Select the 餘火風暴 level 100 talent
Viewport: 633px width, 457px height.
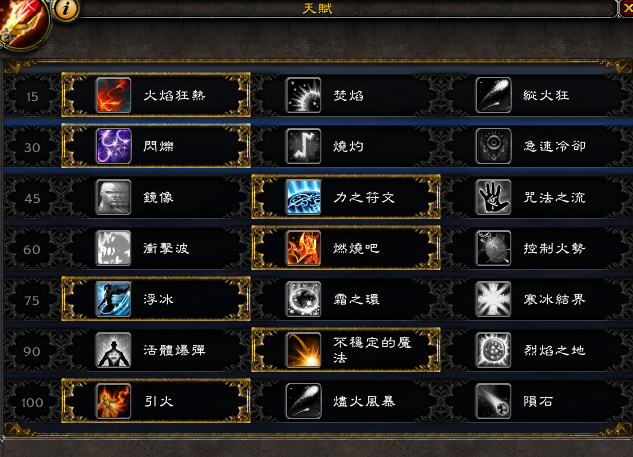click(346, 401)
